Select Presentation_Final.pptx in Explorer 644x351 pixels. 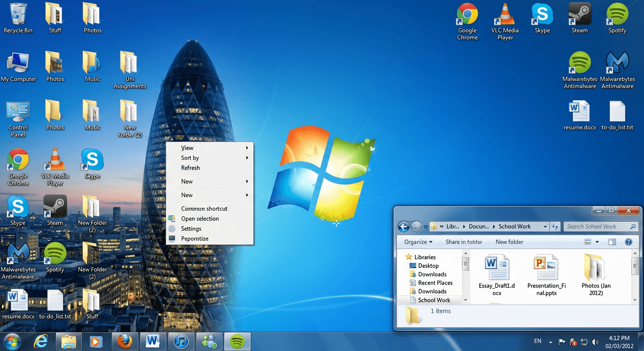pos(546,275)
